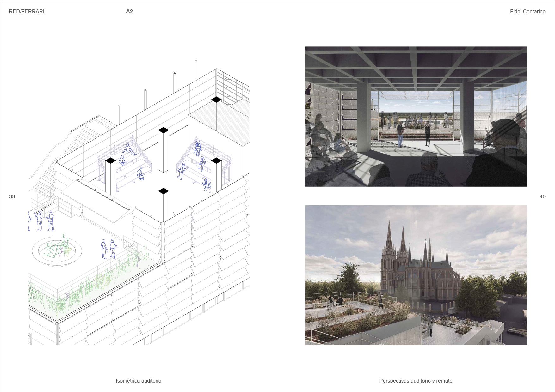Click page number 40

click(x=542, y=196)
